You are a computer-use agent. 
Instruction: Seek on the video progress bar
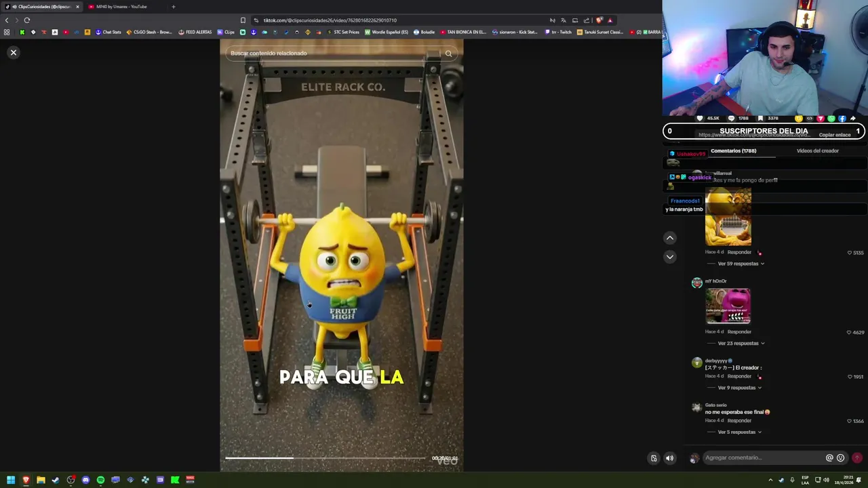tap(325, 458)
